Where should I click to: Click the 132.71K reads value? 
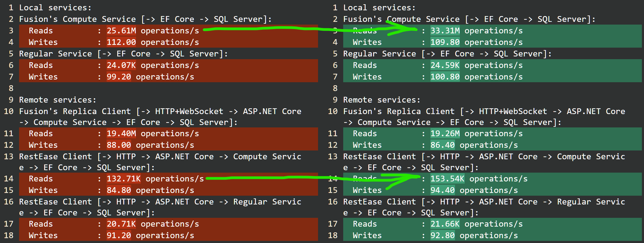[x=124, y=179]
